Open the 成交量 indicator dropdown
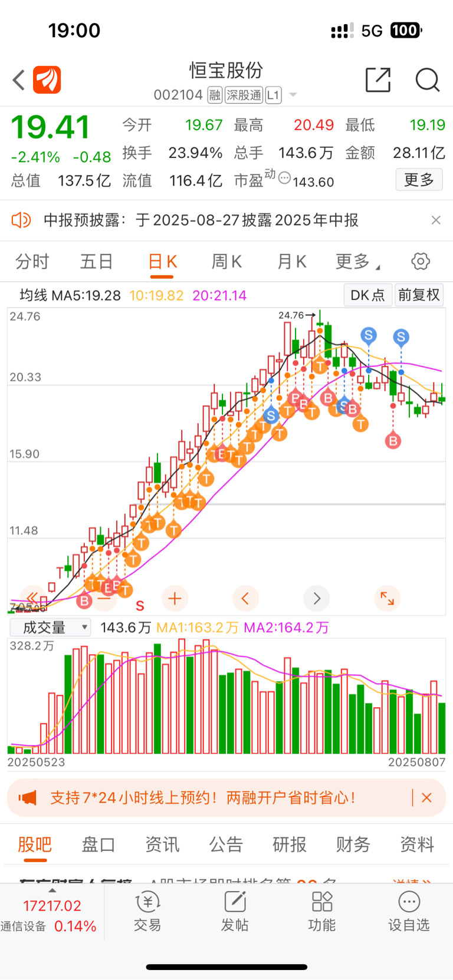The image size is (453, 980). tap(50, 628)
